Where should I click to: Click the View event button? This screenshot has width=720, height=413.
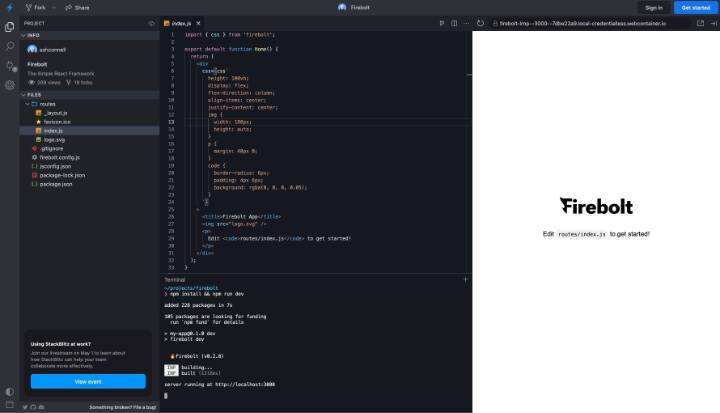tap(88, 381)
